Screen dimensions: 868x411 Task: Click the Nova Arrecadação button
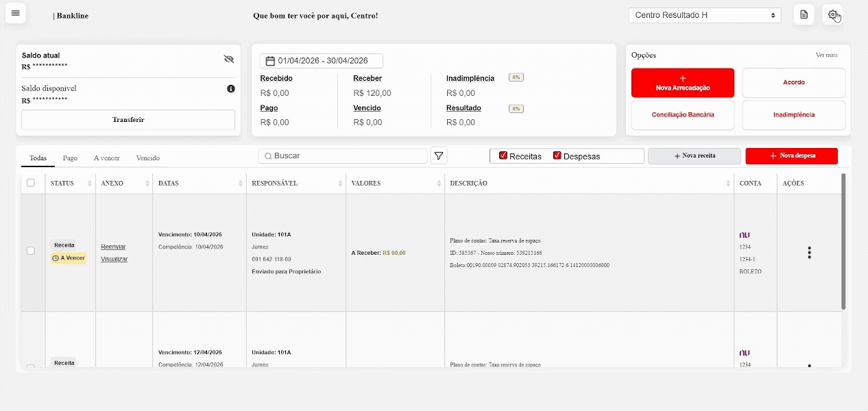coord(682,83)
